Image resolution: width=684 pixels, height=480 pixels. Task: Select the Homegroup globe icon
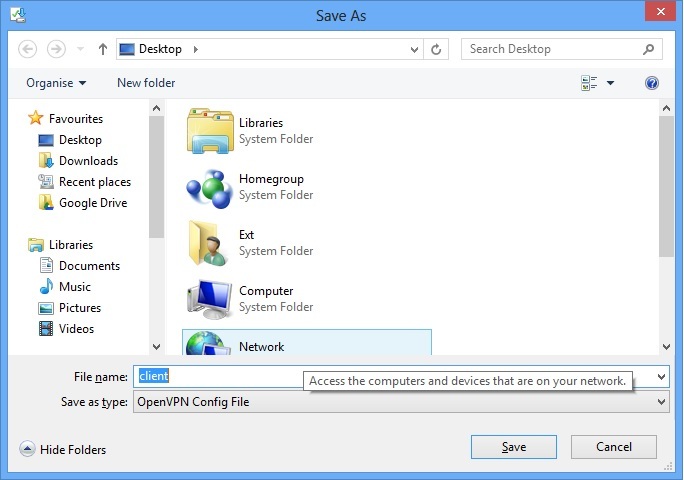tap(209, 187)
